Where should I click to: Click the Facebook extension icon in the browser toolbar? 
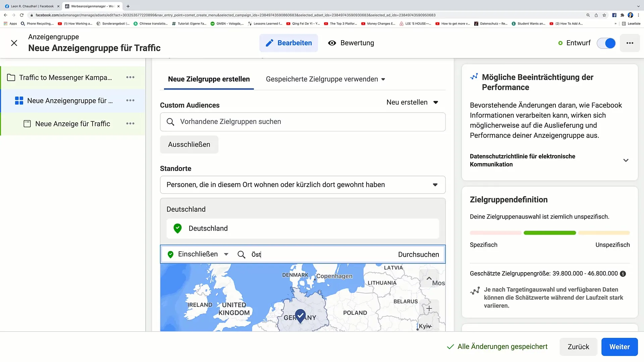tap(614, 15)
